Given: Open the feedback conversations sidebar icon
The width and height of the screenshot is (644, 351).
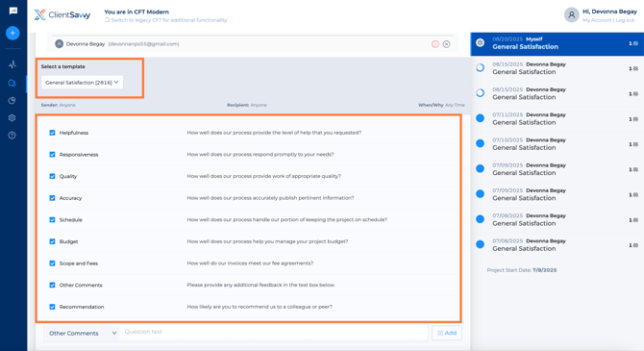Looking at the screenshot, I should (x=12, y=84).
